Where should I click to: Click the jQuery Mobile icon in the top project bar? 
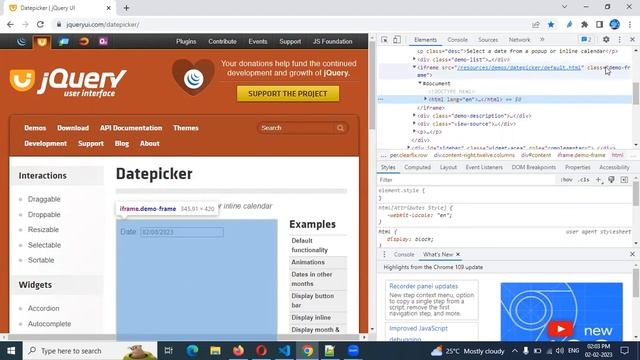click(63, 41)
